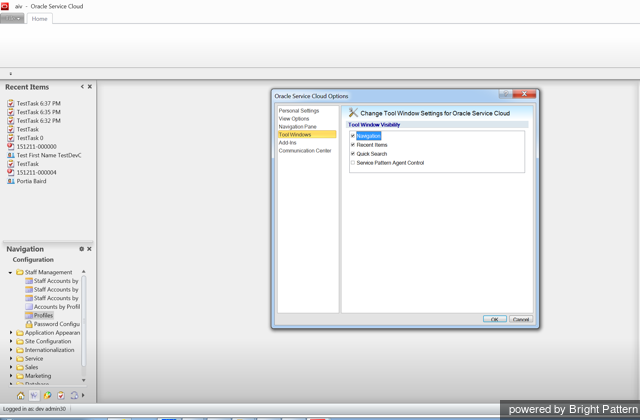The image size is (640, 420).
Task: Click 'Logged in as: dev admin30' status
Action: pos(34,409)
